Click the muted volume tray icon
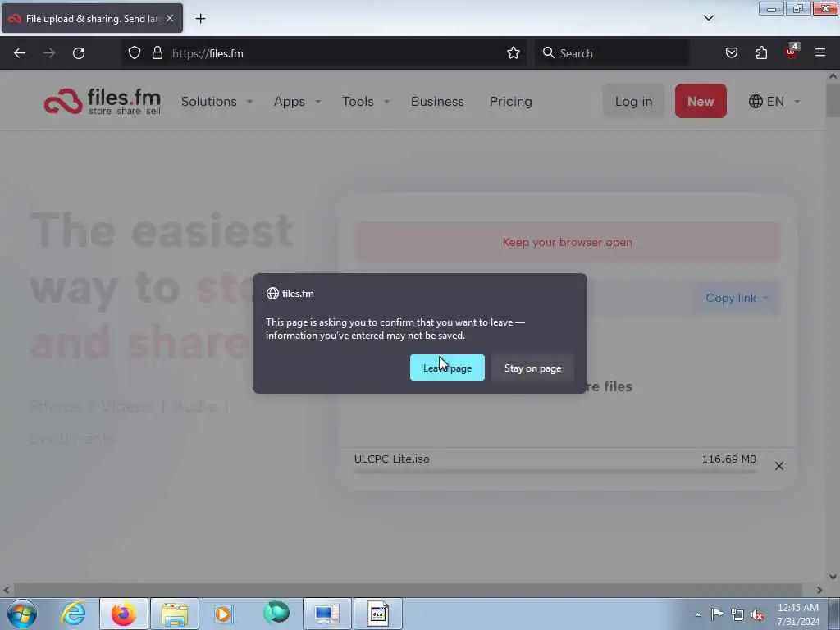 pos(757,614)
